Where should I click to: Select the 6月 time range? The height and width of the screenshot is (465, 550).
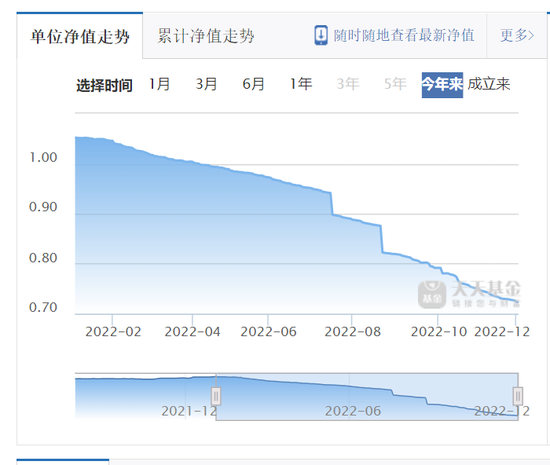[x=253, y=84]
